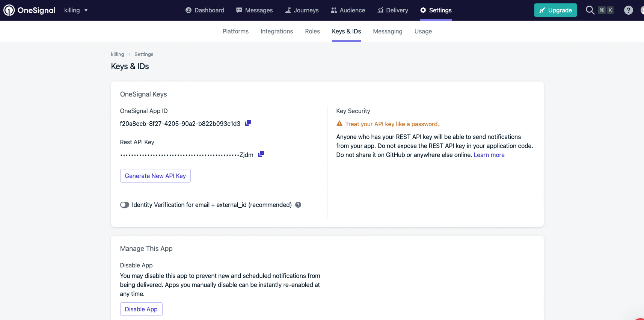Open Audience section
This screenshot has width=644, height=320.
click(x=348, y=10)
